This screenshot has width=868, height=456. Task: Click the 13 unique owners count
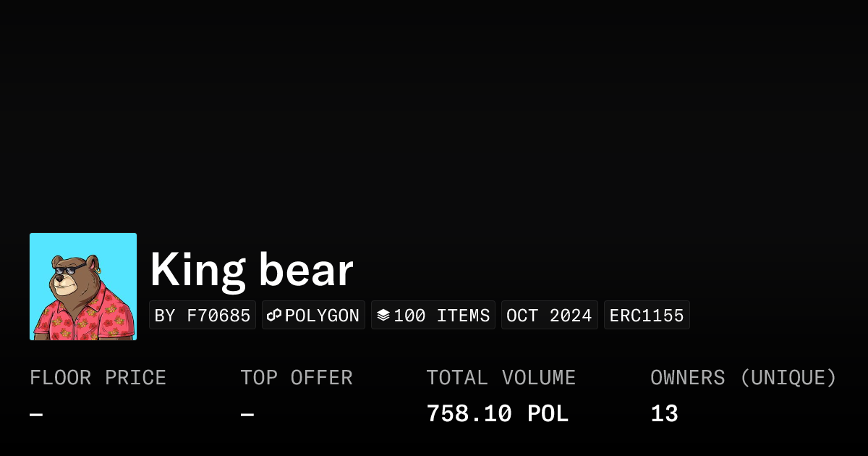point(664,414)
